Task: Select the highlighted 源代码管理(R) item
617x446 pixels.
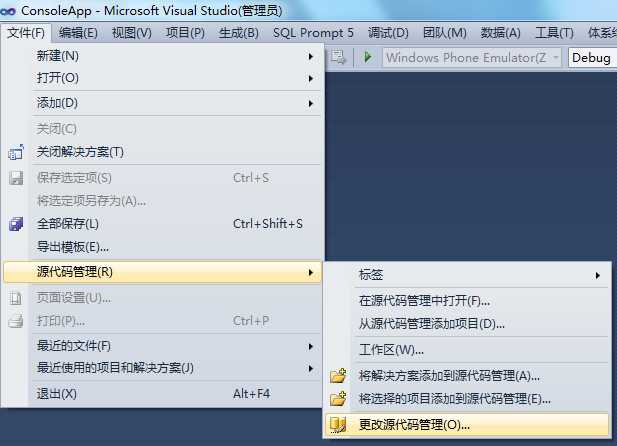Action: [162, 272]
